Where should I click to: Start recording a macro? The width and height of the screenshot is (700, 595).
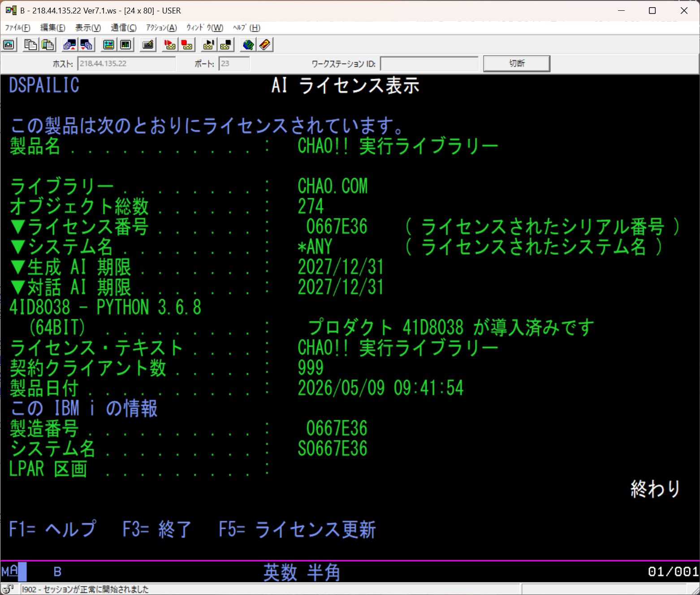[170, 45]
